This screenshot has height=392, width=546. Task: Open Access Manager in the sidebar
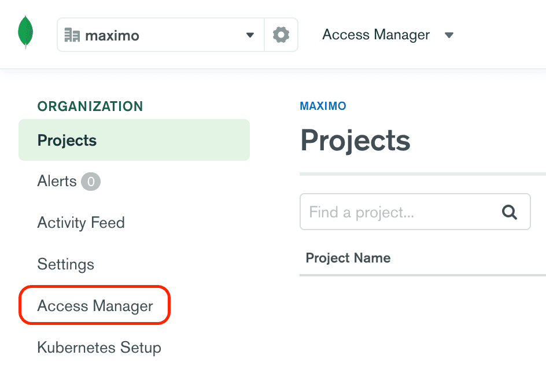pyautogui.click(x=95, y=306)
